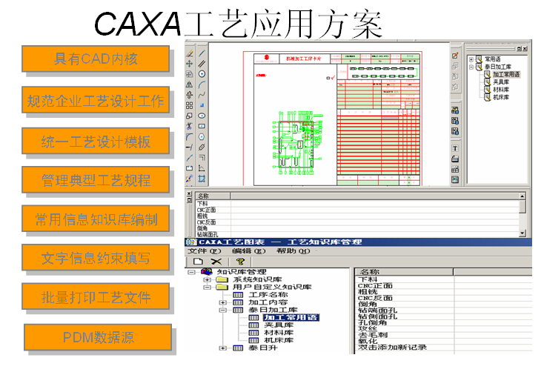The image size is (544, 392).
Task: Select the Arc drawing tool
Action: pyautogui.click(x=202, y=84)
